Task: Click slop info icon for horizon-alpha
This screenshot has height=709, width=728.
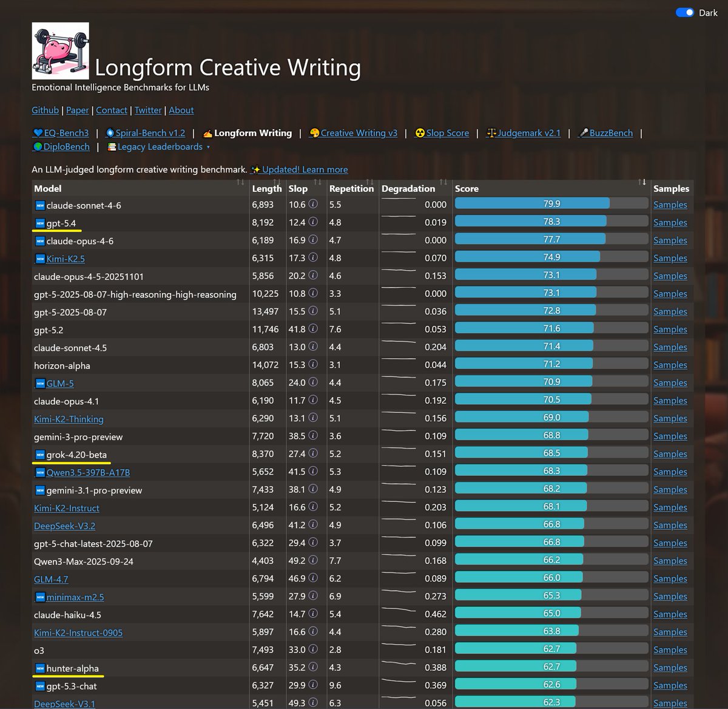Action: [x=313, y=364]
